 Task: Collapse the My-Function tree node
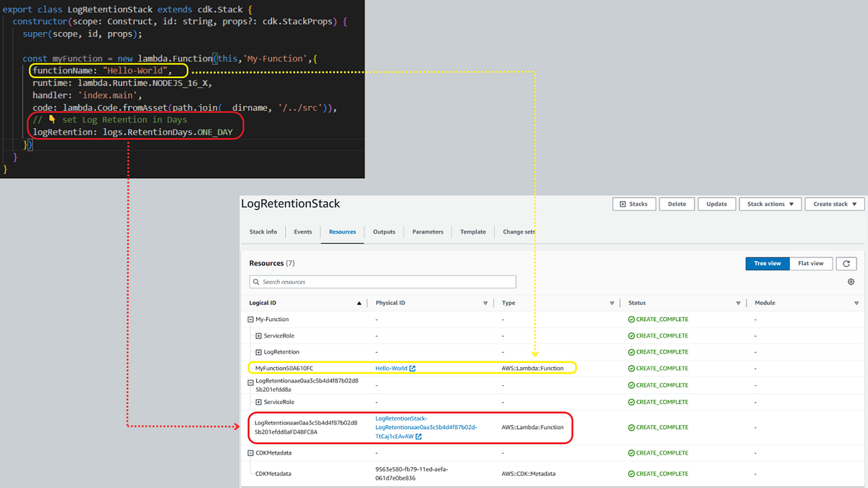(250, 318)
